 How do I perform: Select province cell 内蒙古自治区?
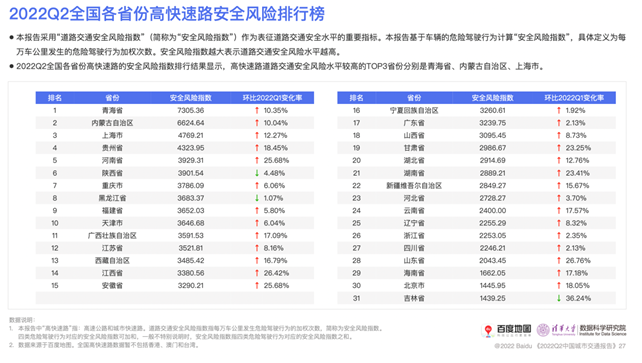[112, 123]
